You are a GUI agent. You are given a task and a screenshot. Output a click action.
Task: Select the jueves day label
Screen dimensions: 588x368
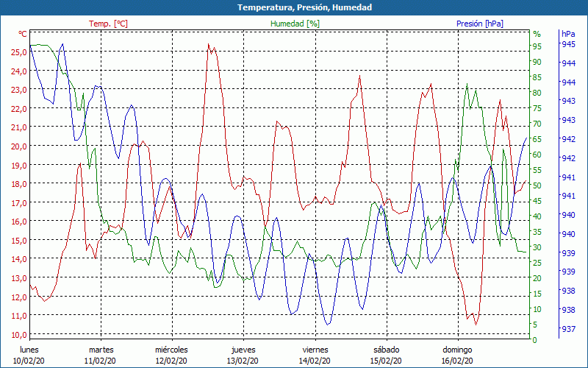coord(243,350)
